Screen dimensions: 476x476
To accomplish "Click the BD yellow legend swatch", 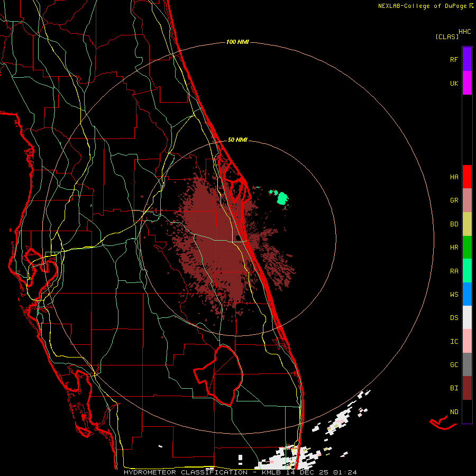I will pos(467,224).
